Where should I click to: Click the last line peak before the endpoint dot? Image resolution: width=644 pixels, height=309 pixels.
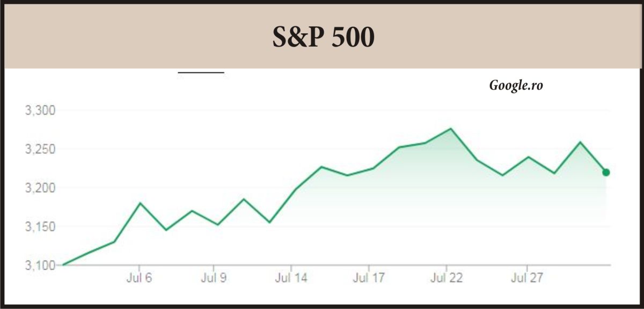[x=580, y=142]
